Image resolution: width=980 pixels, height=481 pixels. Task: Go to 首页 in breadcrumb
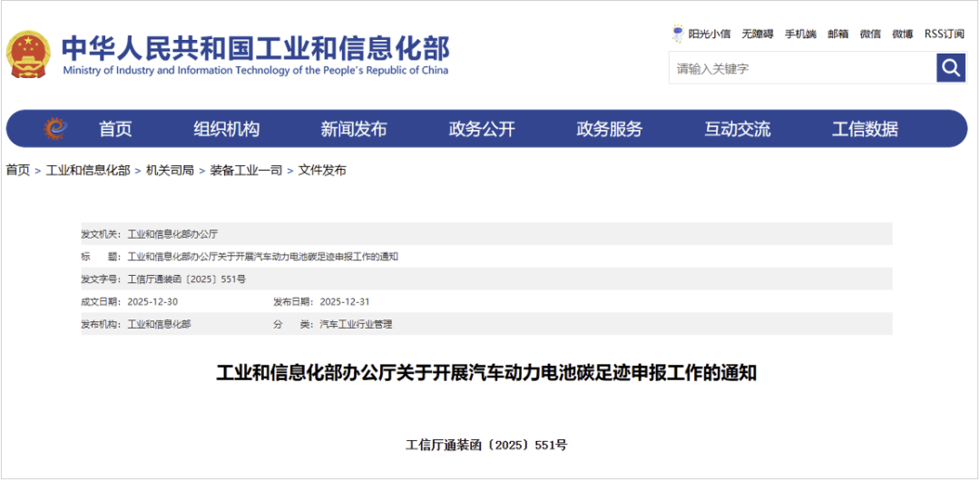[x=18, y=170]
